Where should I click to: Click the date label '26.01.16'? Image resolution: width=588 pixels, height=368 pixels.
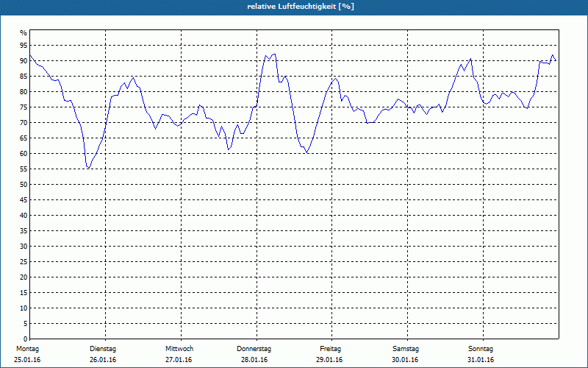pos(103,360)
